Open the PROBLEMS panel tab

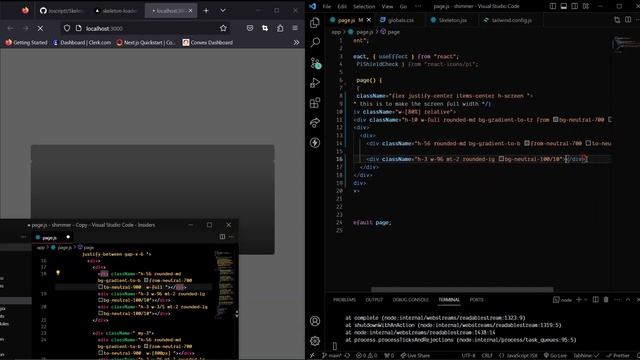344,300
